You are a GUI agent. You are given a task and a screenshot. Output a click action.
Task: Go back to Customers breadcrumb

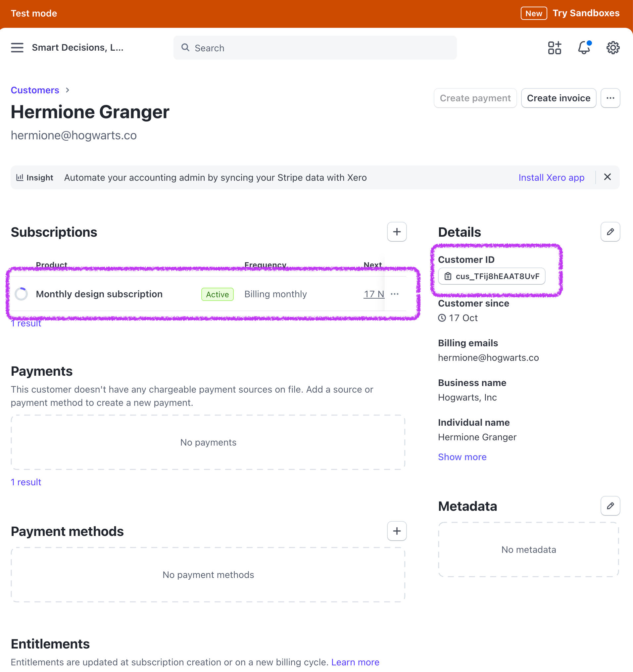pos(35,90)
